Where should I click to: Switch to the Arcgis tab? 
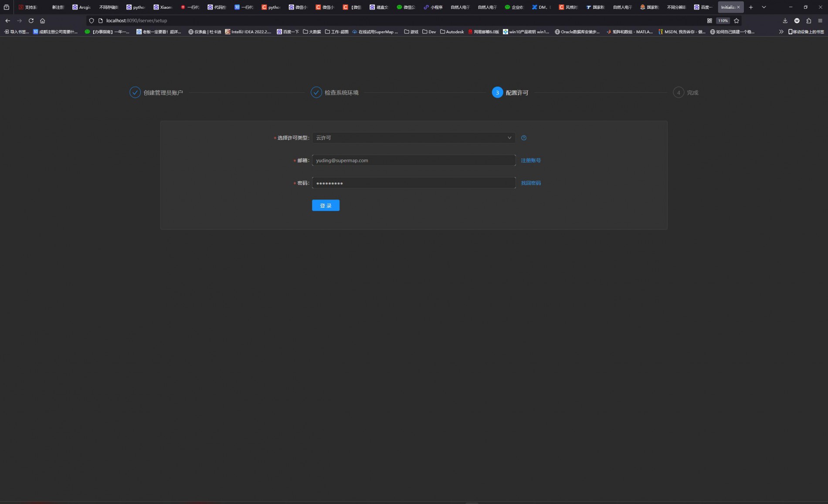coord(82,7)
